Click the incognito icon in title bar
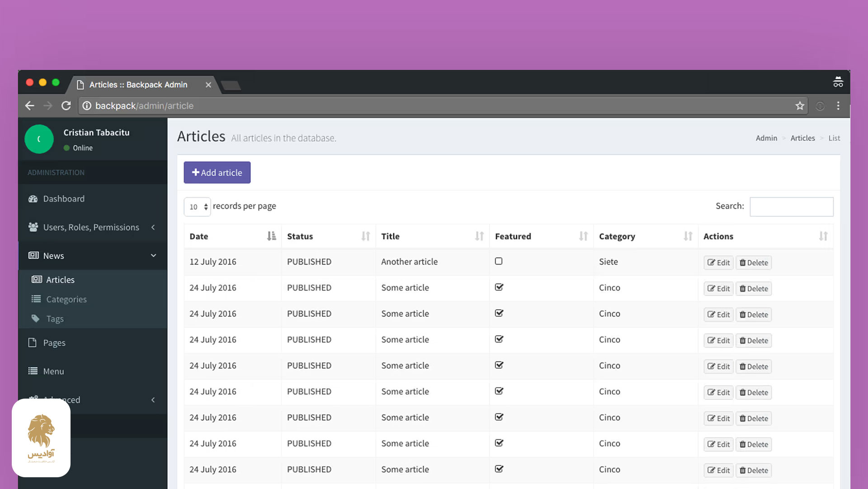Image resolution: width=868 pixels, height=489 pixels. [838, 82]
